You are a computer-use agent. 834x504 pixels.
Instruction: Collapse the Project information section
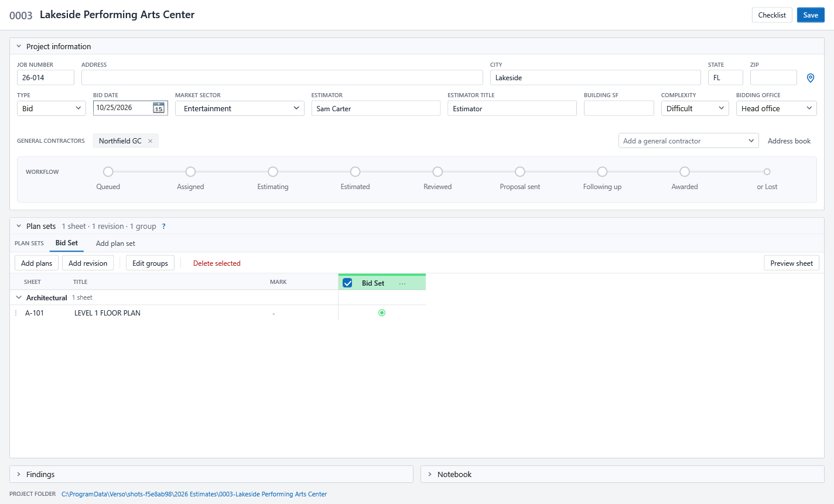coord(19,46)
